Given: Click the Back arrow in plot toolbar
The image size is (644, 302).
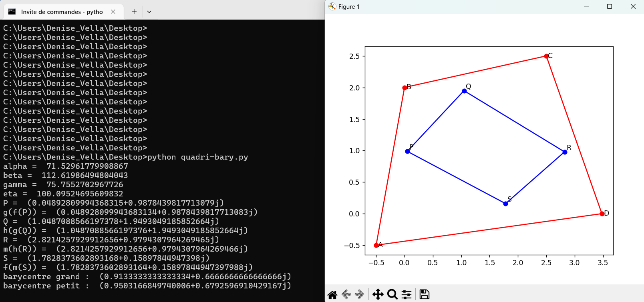Looking at the screenshot, I should click(346, 295).
